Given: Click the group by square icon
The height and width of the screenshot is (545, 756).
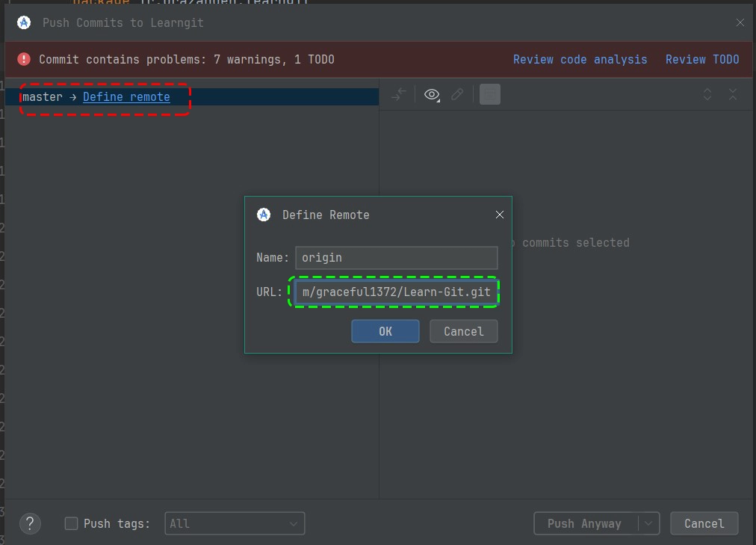Looking at the screenshot, I should pyautogui.click(x=490, y=94).
